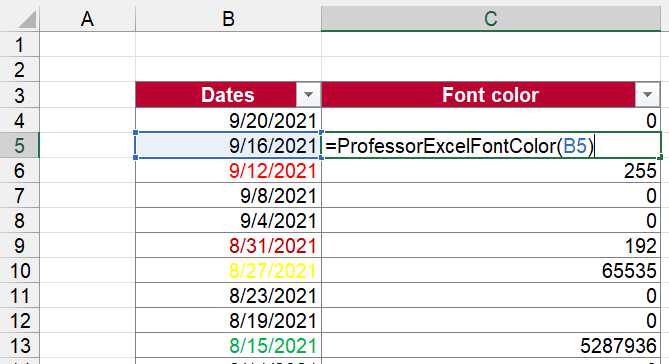
Task: Click the ProfessorExcelFontColor formula in cell C5
Action: pyautogui.click(x=491, y=146)
